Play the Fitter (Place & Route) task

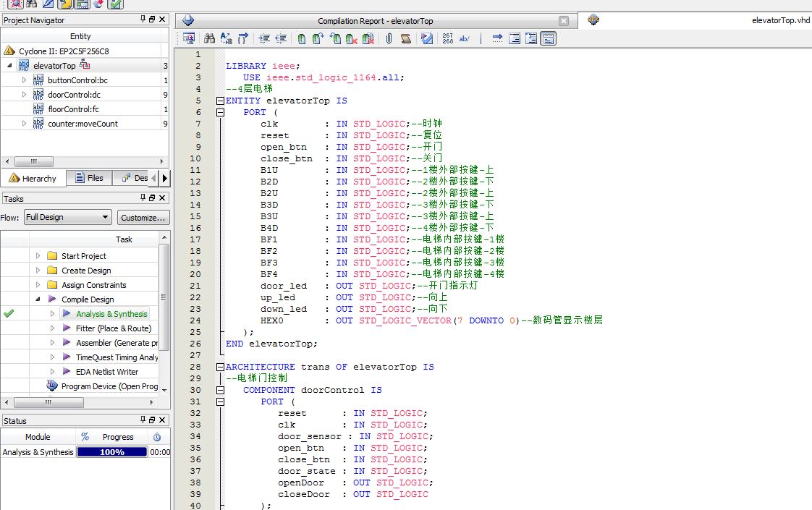pyautogui.click(x=67, y=328)
